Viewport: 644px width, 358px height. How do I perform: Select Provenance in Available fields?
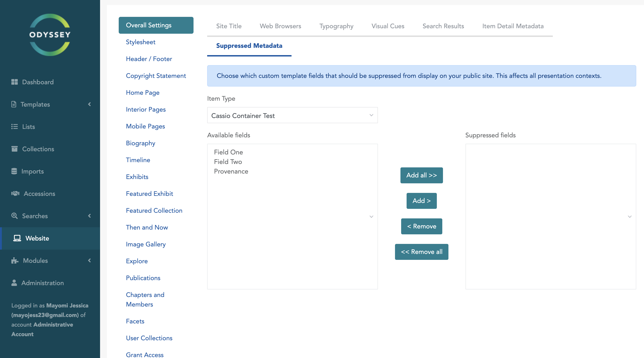pyautogui.click(x=231, y=171)
